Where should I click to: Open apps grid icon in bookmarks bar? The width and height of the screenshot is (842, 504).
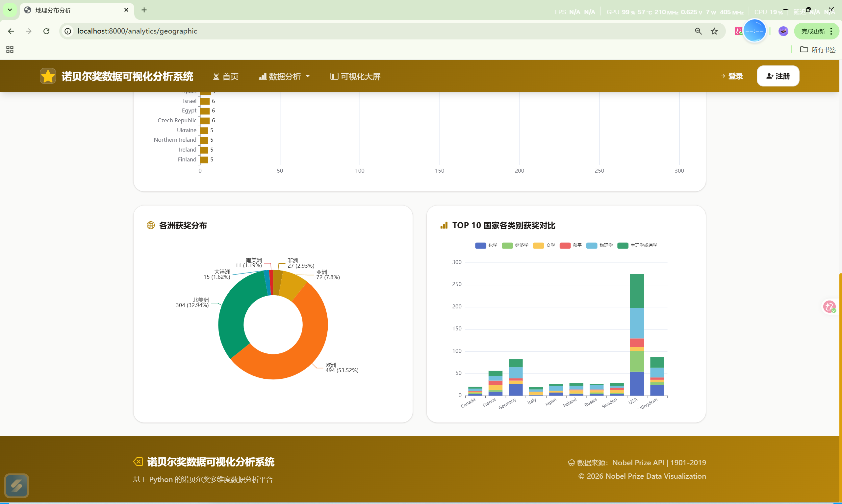click(x=10, y=50)
